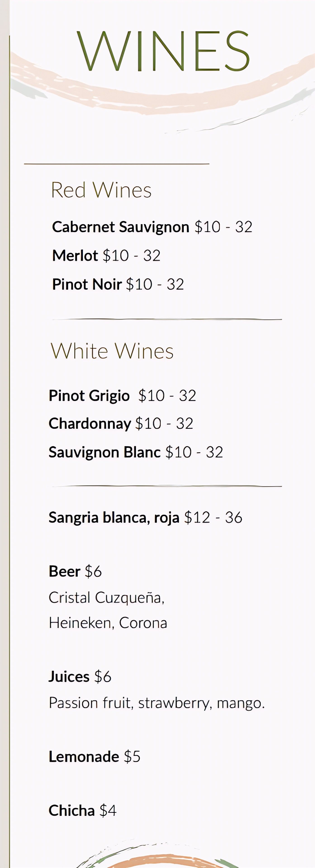This screenshot has height=868, width=315.
Task: Click the passion fruit, strawberry, mango description
Action: point(156,703)
